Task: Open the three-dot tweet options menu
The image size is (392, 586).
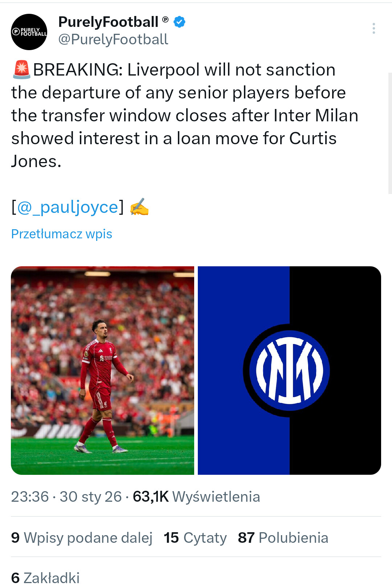Action: tap(373, 28)
